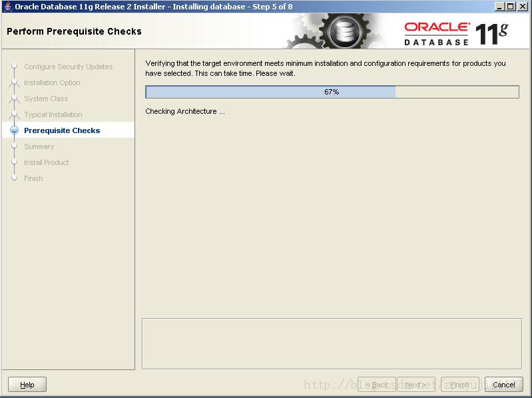Select the Finish step in sidebar

[x=33, y=178]
